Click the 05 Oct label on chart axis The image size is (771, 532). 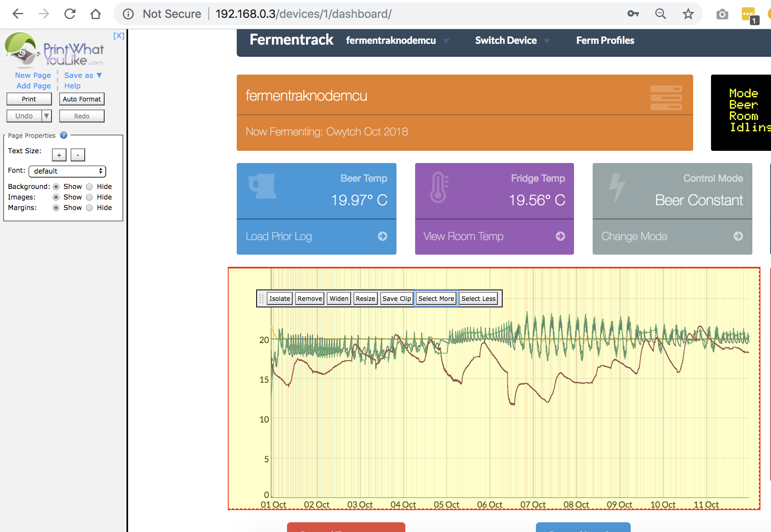coord(446,504)
